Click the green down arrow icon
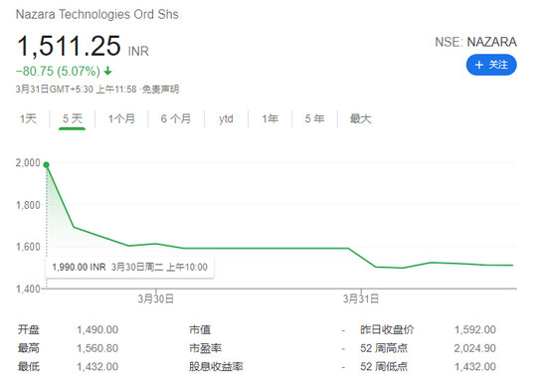Viewport: 547px width, 392px height. (108, 72)
